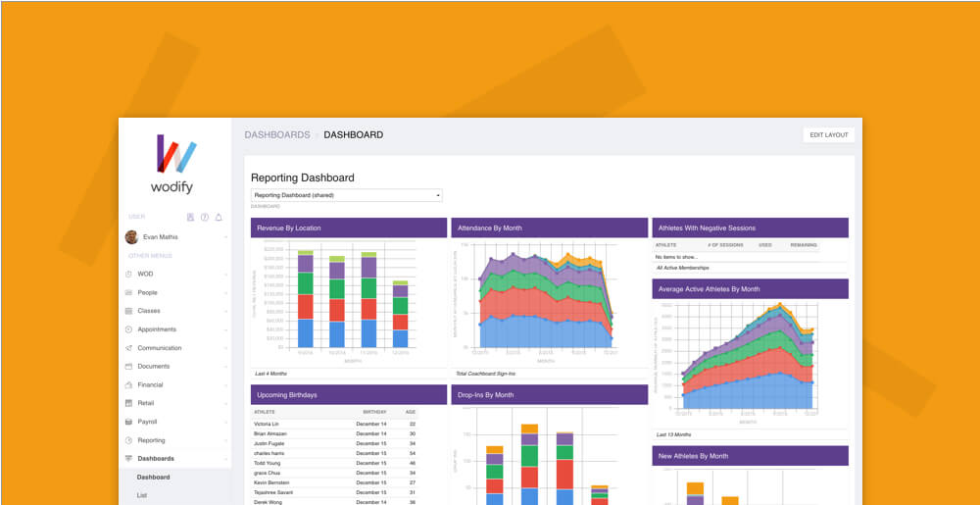The image size is (980, 505).
Task: Expand the Classes menu chevron
Action: coord(225,311)
